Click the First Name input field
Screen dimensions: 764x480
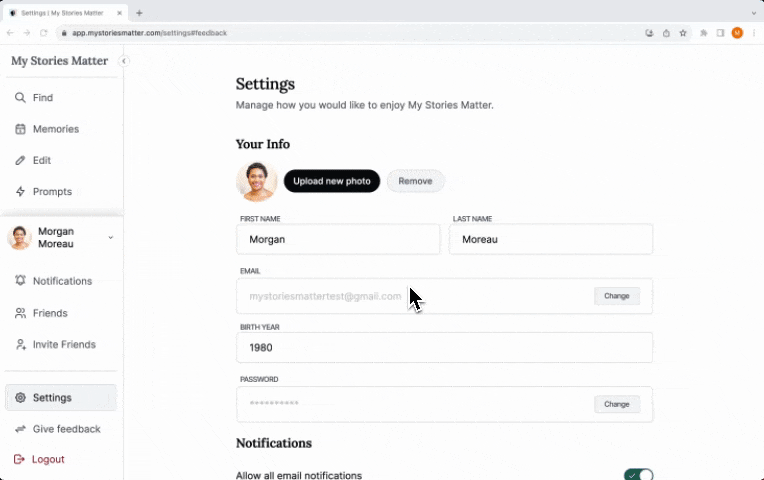tap(338, 239)
